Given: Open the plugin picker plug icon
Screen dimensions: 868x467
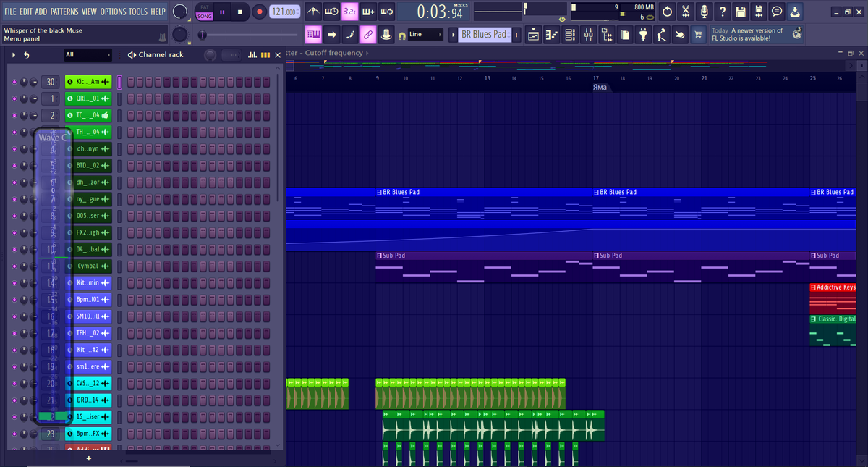Looking at the screenshot, I should point(644,34).
